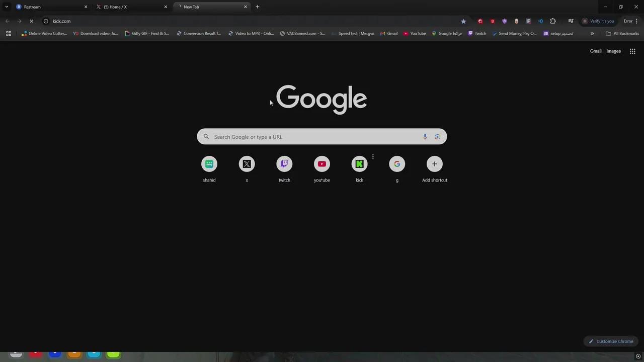644x362 pixels.
Task: Click the red S extension icon
Action: [x=493, y=21]
